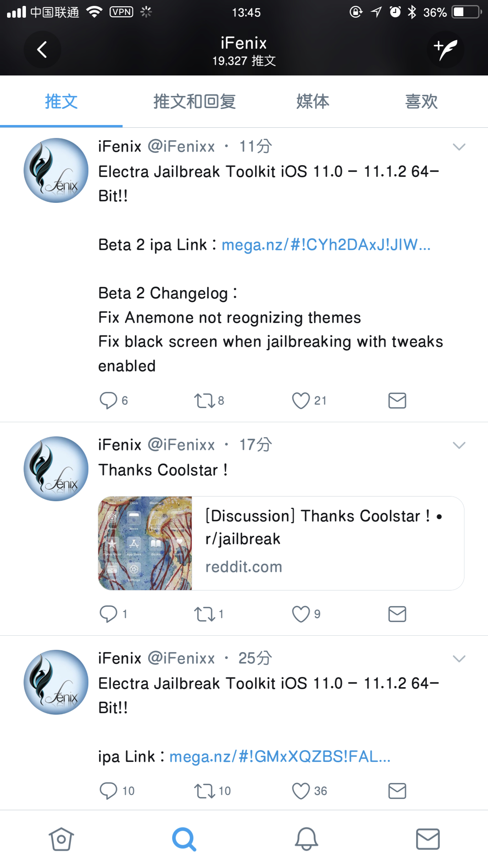Switch to the 喜欢 tab

coord(421,101)
